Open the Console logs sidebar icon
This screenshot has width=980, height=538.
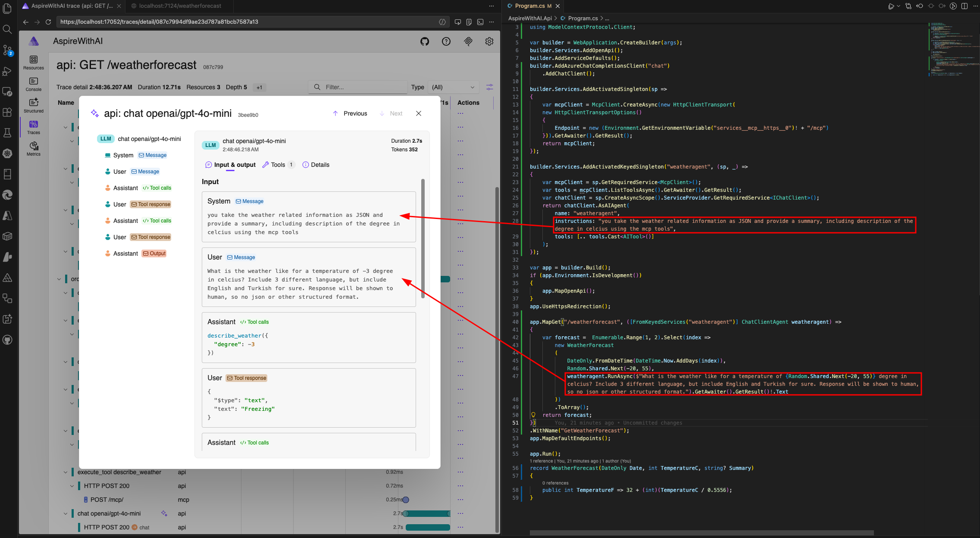[x=34, y=84]
